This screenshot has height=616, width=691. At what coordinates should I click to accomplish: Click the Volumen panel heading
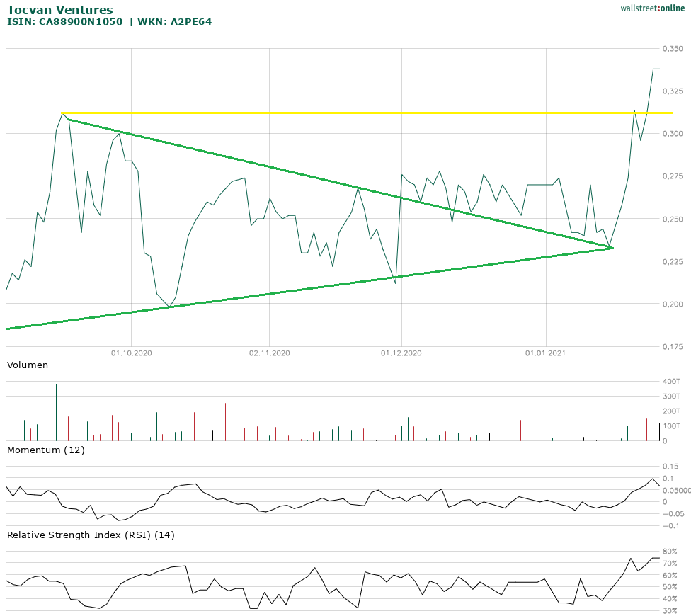click(28, 365)
